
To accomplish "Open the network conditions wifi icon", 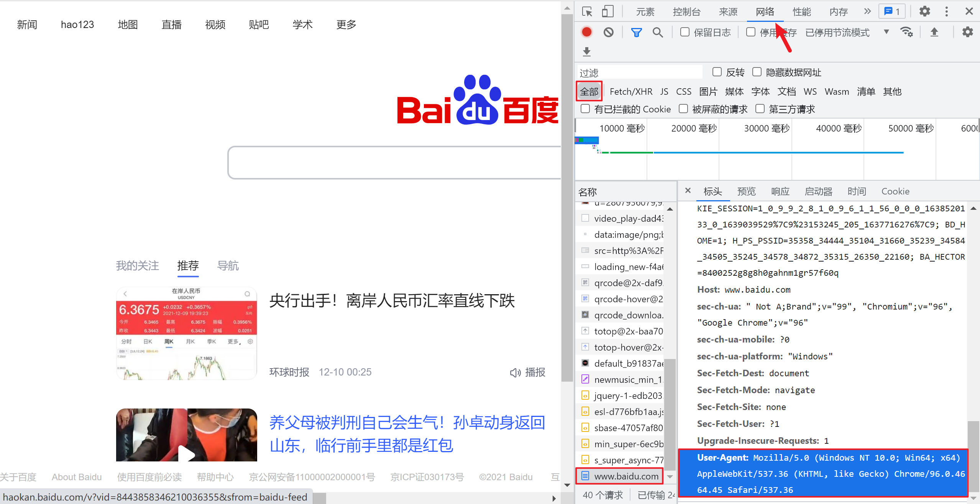I will tap(906, 32).
